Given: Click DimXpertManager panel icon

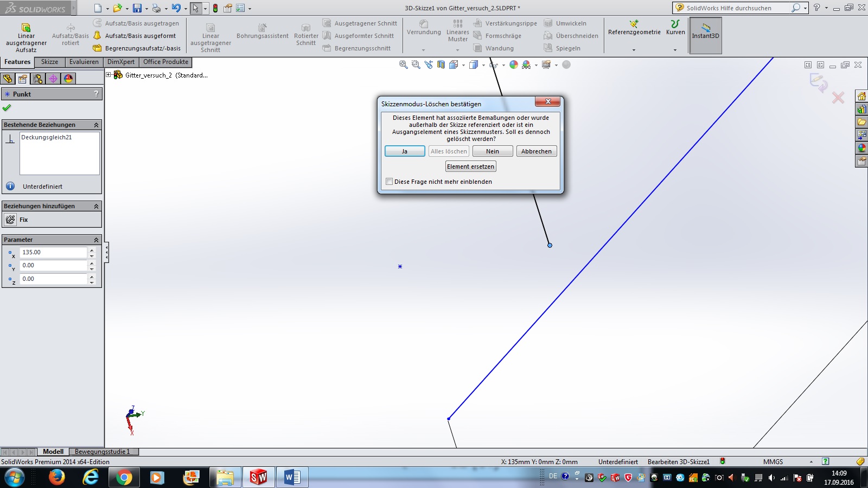Looking at the screenshot, I should [x=53, y=79].
